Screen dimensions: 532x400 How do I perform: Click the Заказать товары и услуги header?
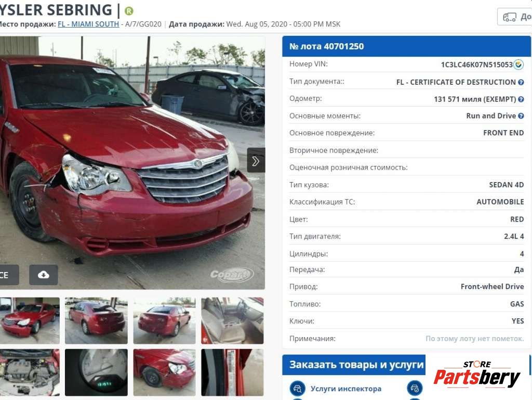354,365
